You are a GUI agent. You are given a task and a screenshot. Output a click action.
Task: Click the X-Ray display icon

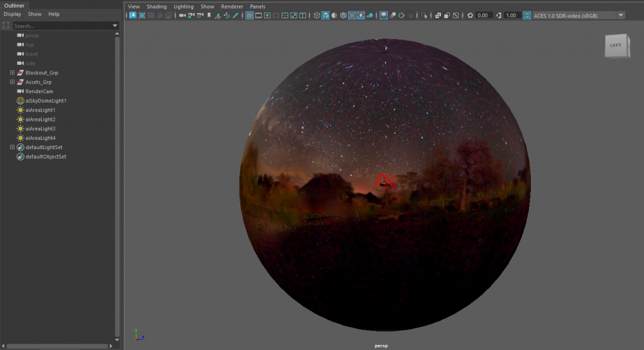point(438,15)
